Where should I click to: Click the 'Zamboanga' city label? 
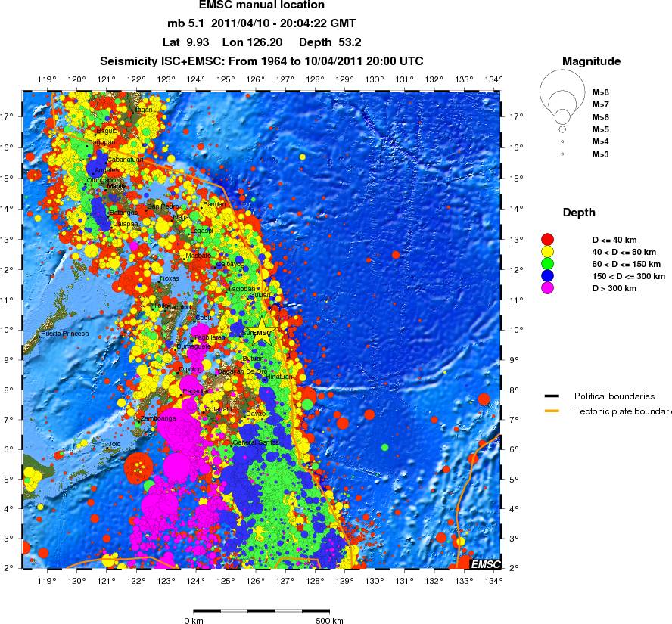click(x=158, y=418)
